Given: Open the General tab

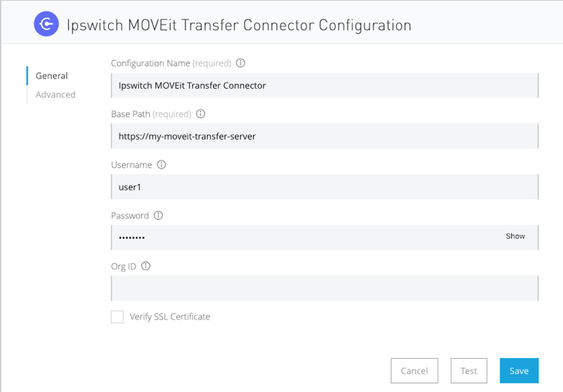Looking at the screenshot, I should click(x=52, y=76).
